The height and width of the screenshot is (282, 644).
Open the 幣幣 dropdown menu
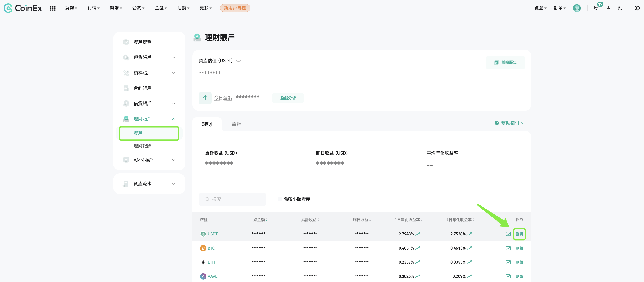pyautogui.click(x=116, y=8)
